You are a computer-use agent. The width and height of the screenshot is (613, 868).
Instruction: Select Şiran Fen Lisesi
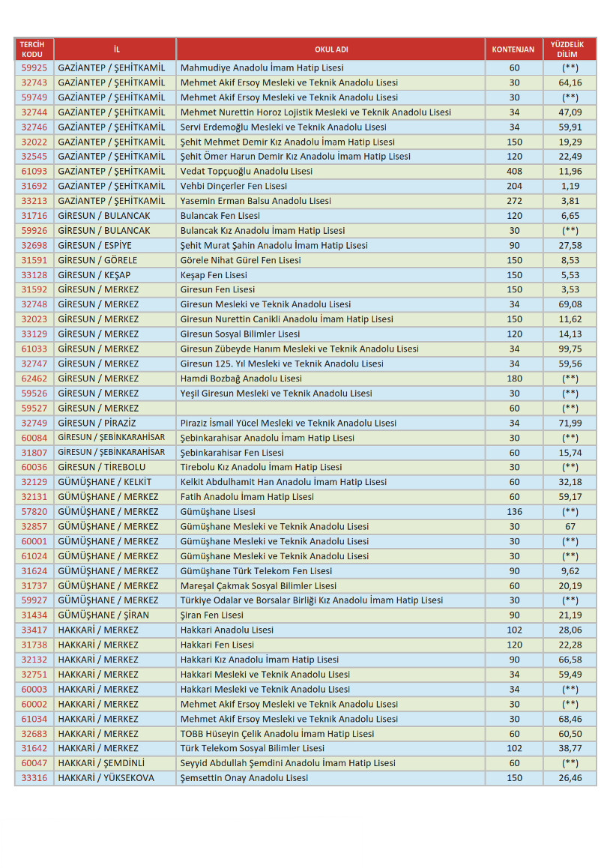(x=212, y=615)
